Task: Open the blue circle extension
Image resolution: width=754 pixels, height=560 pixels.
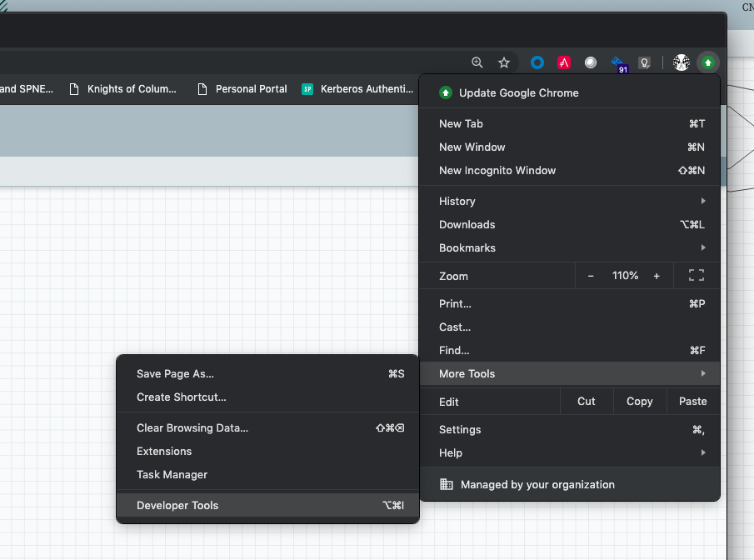Action: coord(537,62)
